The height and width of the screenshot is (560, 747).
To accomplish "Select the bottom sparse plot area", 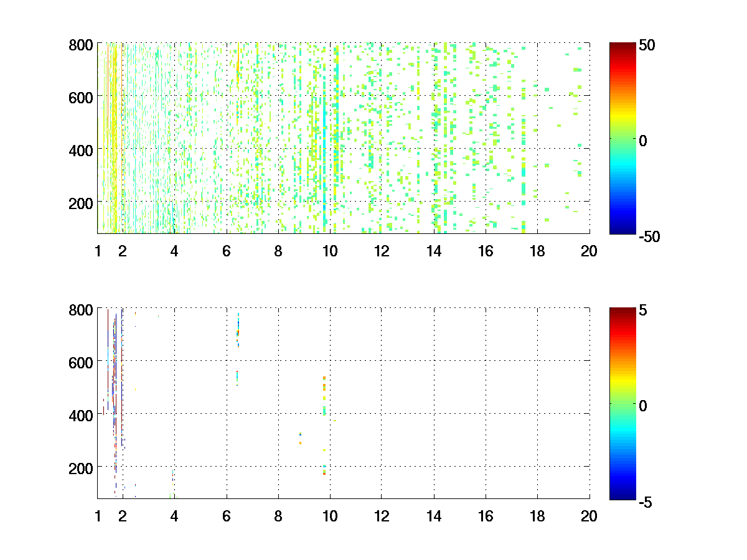I will point(343,403).
